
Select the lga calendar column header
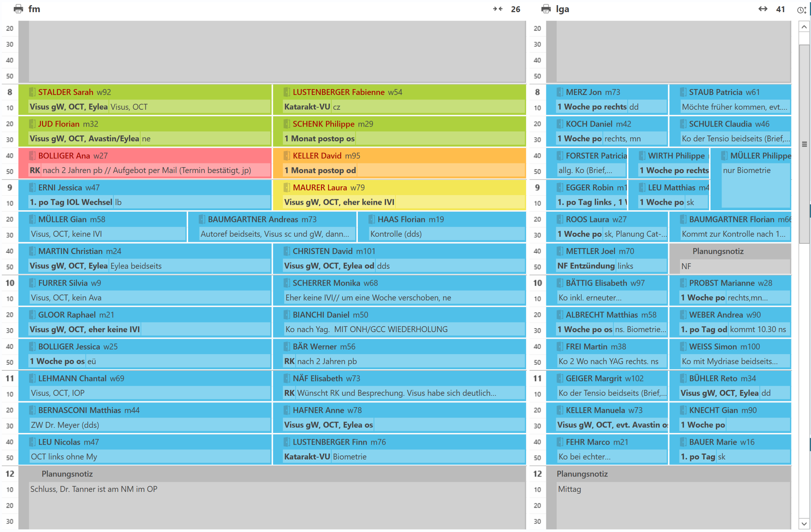point(562,9)
